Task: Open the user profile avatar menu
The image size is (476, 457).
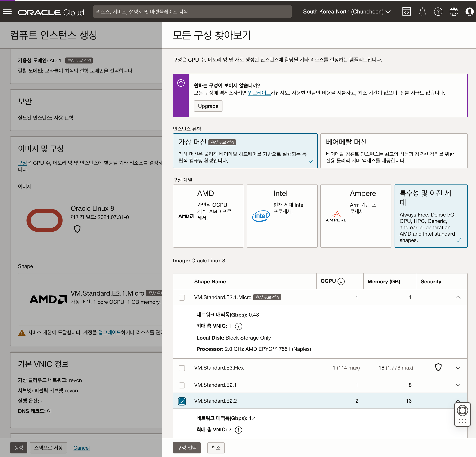Action: tap(469, 12)
